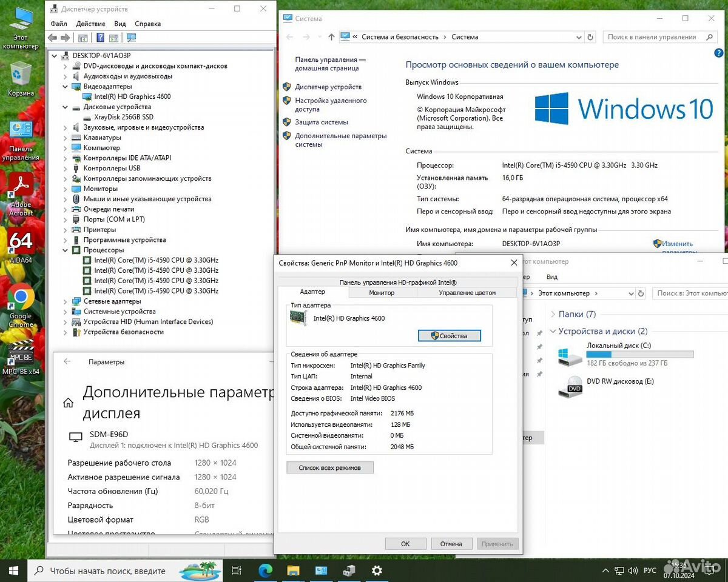Image resolution: width=728 pixels, height=582 pixels.
Task: Click the blue help icon in the Система window
Action: pyautogui.click(x=719, y=53)
